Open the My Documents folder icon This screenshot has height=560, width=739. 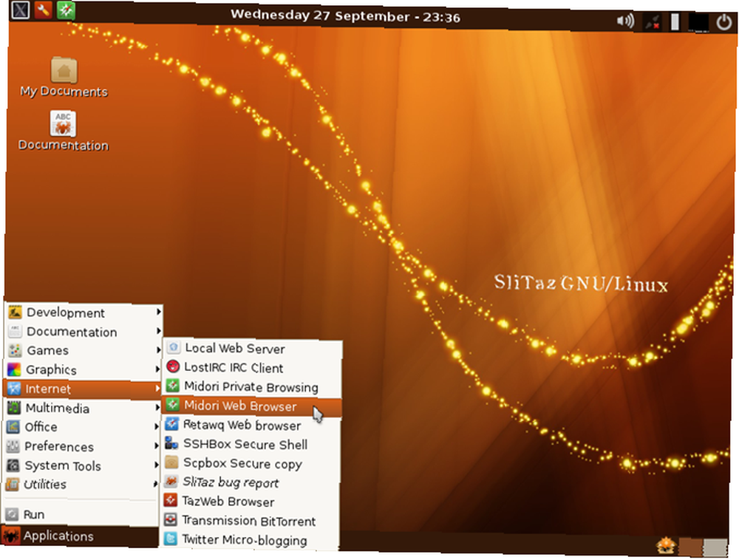point(64,69)
